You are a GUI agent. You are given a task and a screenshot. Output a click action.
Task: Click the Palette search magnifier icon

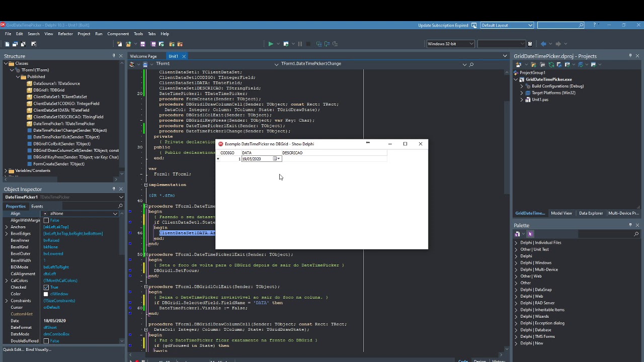click(636, 234)
